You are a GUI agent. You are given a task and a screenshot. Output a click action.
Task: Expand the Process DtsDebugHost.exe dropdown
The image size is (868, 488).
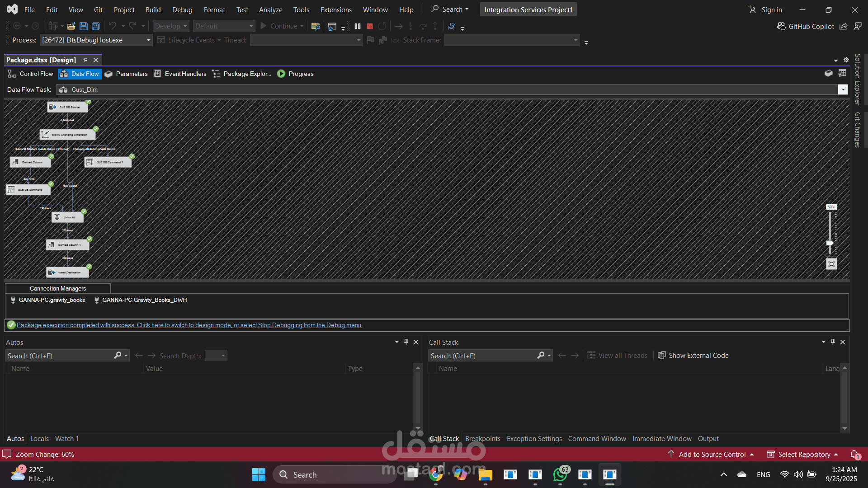coord(148,40)
